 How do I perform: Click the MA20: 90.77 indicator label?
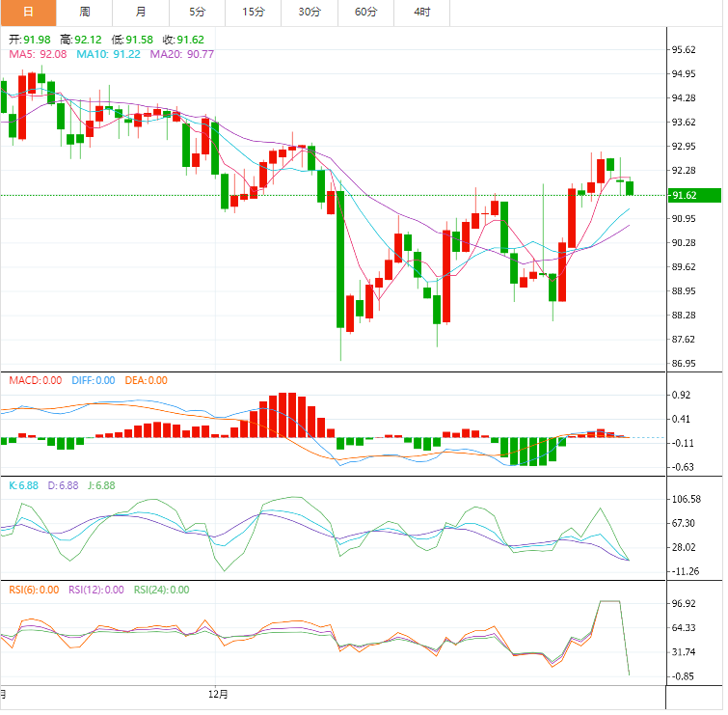[182, 54]
